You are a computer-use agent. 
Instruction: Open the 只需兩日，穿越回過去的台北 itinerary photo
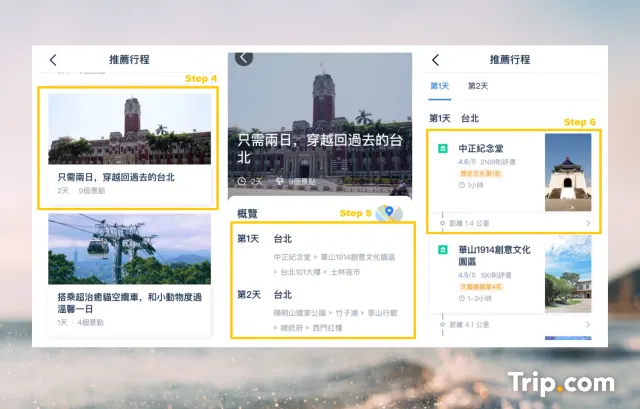pos(129,129)
